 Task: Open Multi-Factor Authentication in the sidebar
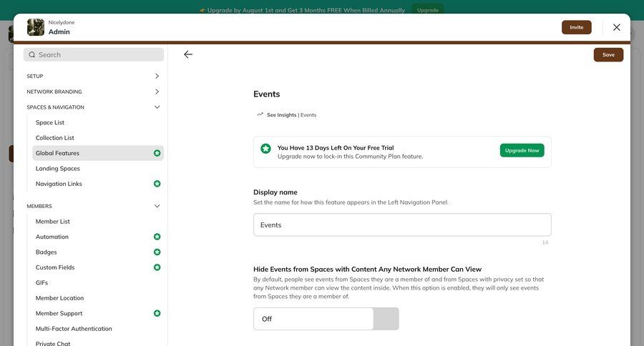click(74, 329)
